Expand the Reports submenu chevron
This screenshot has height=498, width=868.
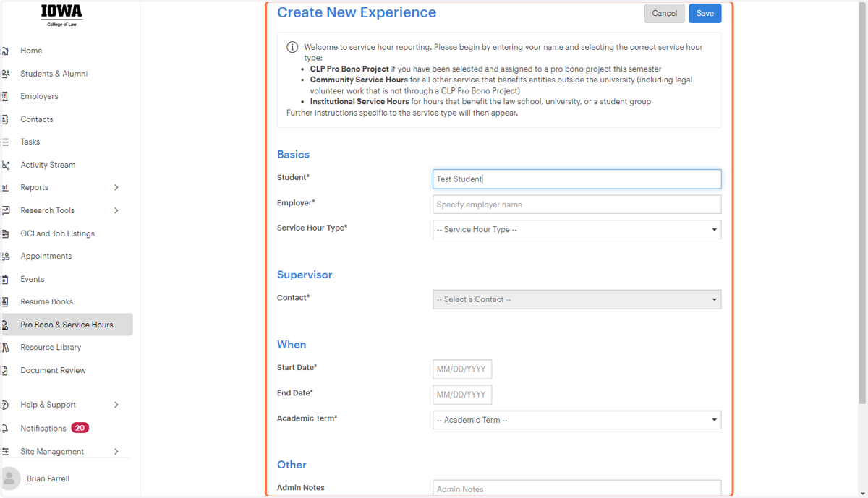pos(116,187)
